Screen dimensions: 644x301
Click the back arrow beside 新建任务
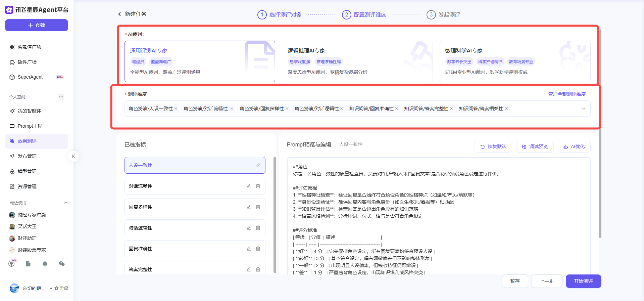119,14
